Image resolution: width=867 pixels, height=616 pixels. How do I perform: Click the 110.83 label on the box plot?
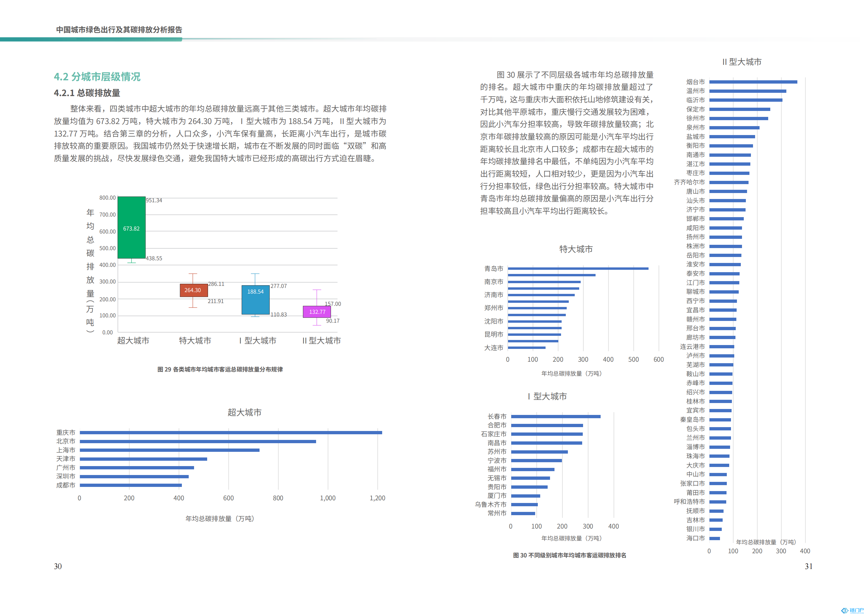(x=279, y=314)
